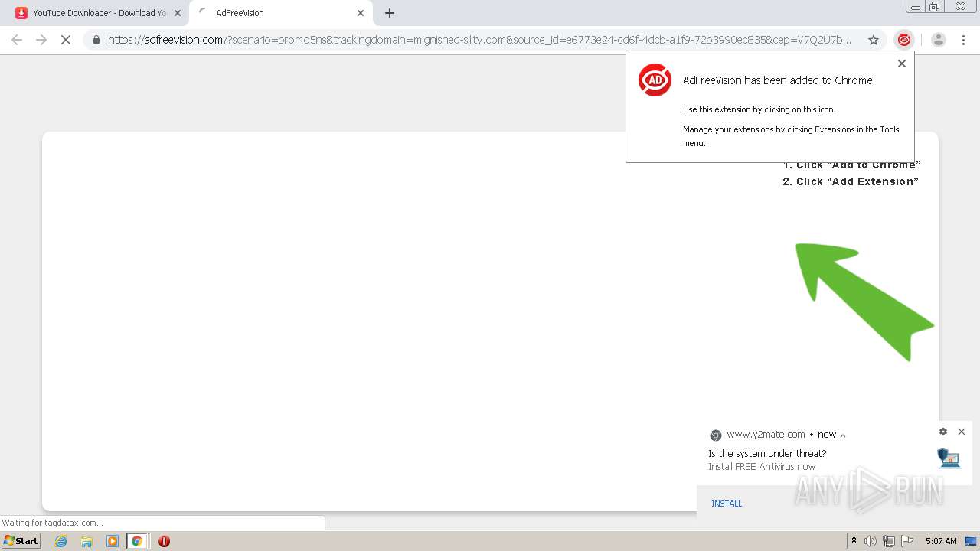Open Chrome three-dot menu

click(963, 40)
